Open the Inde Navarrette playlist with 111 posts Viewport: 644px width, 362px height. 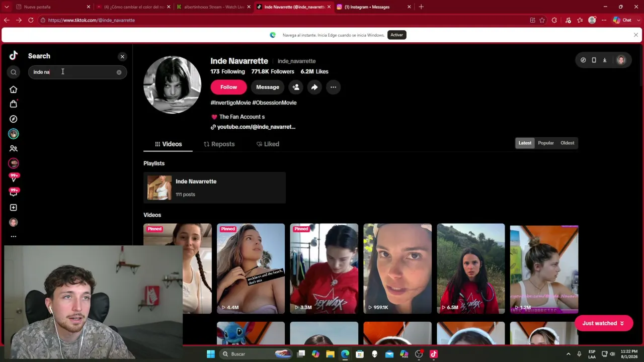(214, 188)
